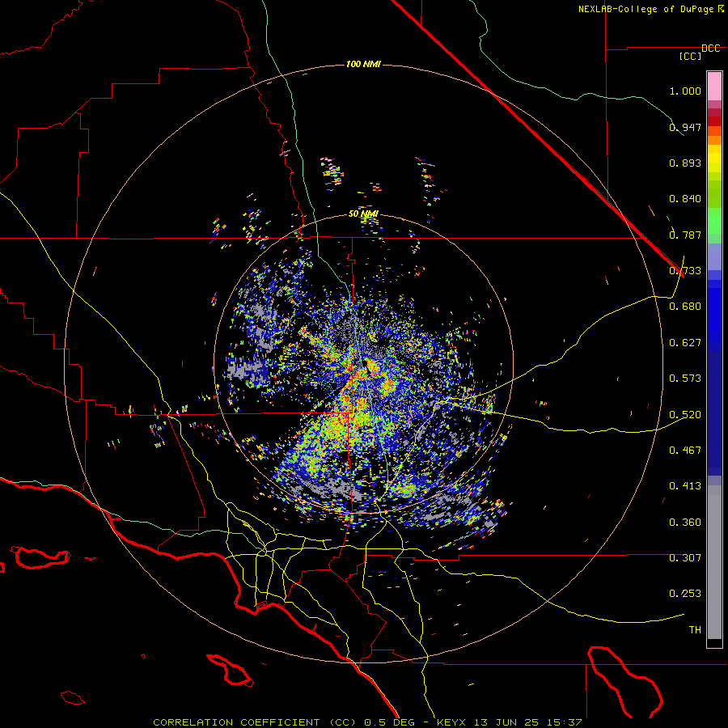Click the 15:37 timestamp in the caption

pyautogui.click(x=565, y=722)
